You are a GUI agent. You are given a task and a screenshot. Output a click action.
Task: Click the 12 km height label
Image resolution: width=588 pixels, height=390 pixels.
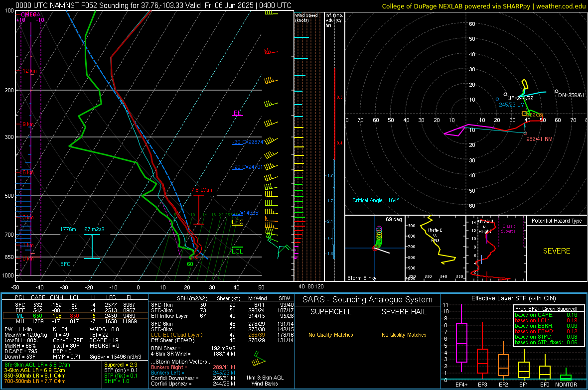click(29, 71)
